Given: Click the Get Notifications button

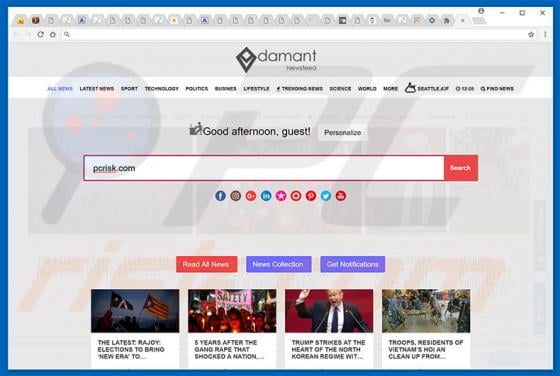Looking at the screenshot, I should (352, 264).
